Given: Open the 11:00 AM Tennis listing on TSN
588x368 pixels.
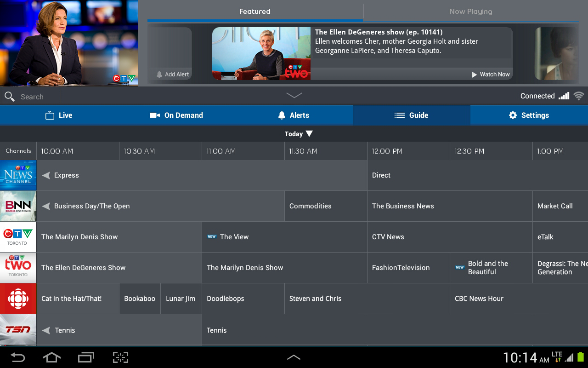Looking at the screenshot, I should point(395,330).
